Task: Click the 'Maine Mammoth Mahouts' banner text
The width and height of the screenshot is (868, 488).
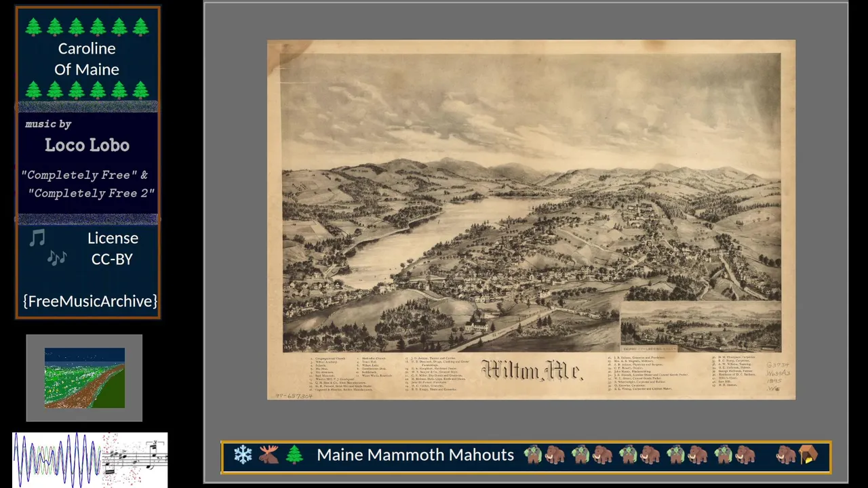Action: coord(415,455)
